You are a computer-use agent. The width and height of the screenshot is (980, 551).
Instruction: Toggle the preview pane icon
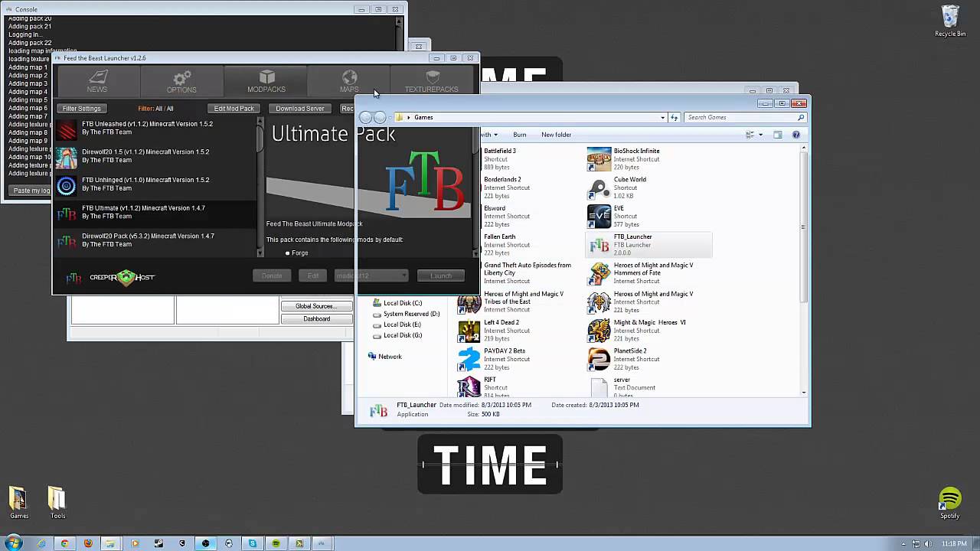(778, 135)
